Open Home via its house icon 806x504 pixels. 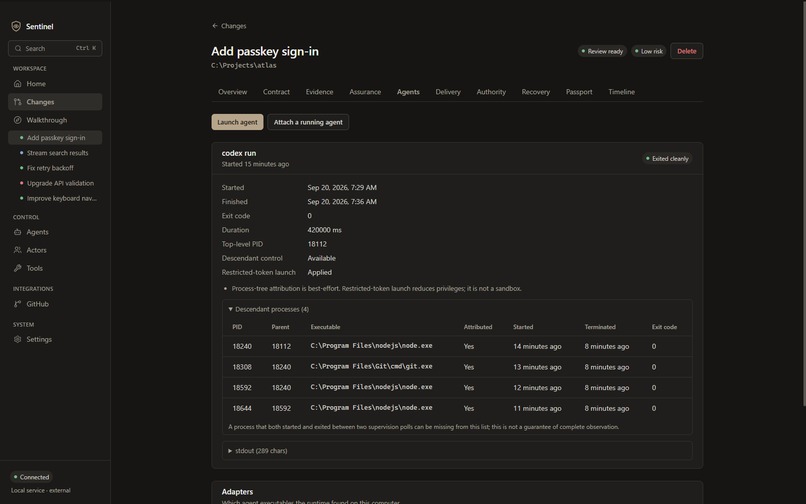pyautogui.click(x=17, y=83)
